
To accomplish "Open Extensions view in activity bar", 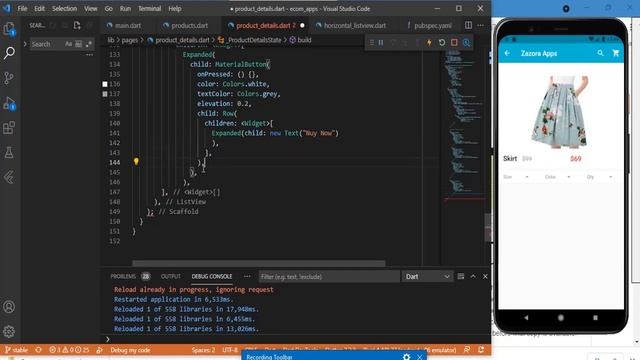I will tap(9, 128).
